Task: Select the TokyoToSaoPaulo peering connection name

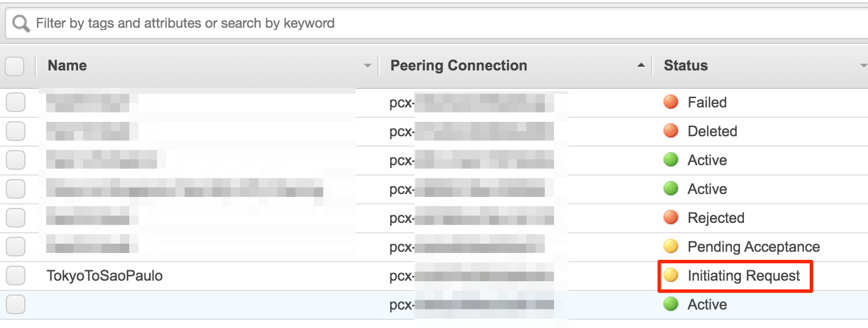Action: pyautogui.click(x=104, y=275)
